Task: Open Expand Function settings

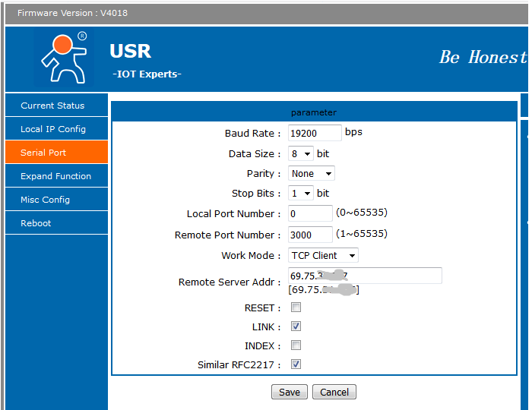Action: 57,176
